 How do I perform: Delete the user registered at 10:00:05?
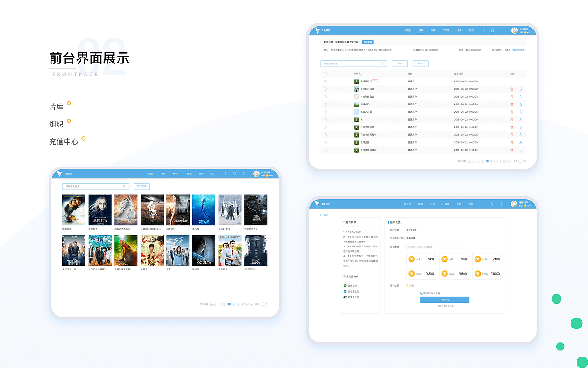(x=512, y=112)
